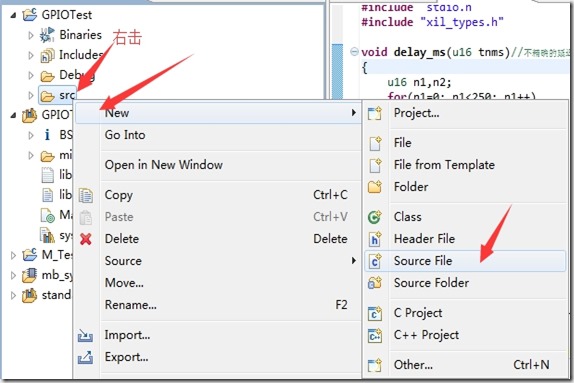Expand the Binaries node
The width and height of the screenshot is (574, 383).
pyautogui.click(x=31, y=35)
